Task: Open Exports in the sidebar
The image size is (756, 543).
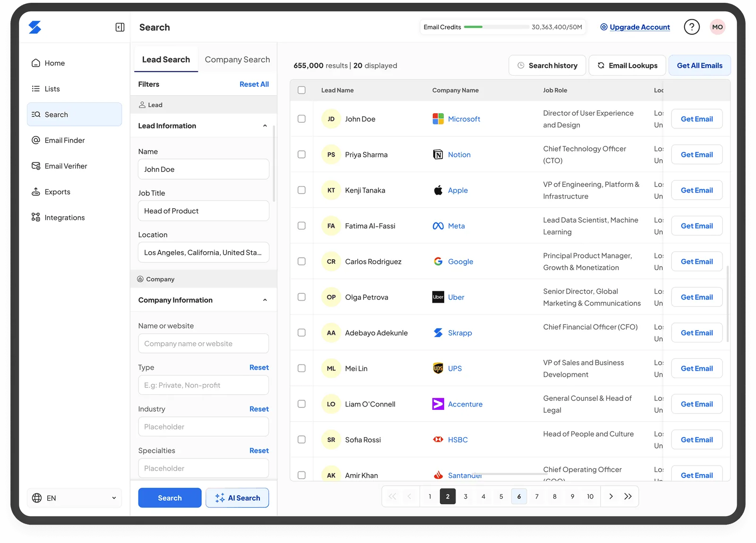Action: 74,192
